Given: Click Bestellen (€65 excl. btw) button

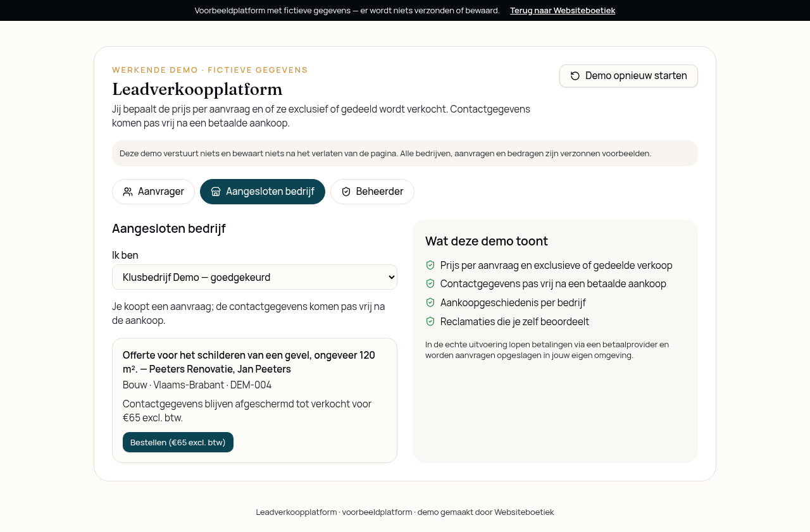Looking at the screenshot, I should coord(178,442).
